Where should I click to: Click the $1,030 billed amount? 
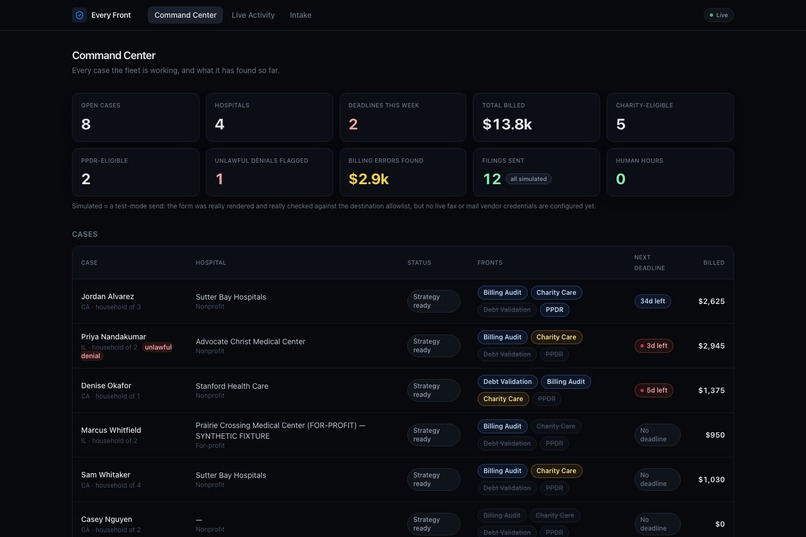(x=711, y=480)
